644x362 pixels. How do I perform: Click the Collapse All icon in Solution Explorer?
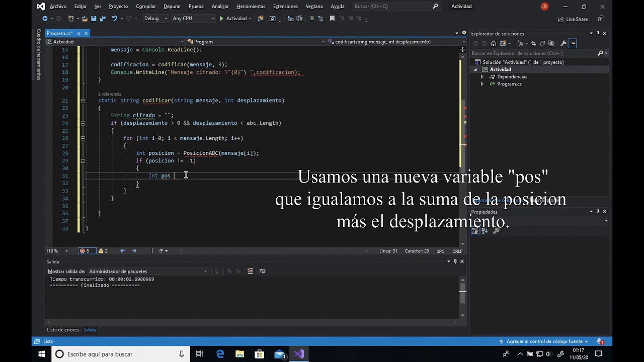click(x=542, y=43)
